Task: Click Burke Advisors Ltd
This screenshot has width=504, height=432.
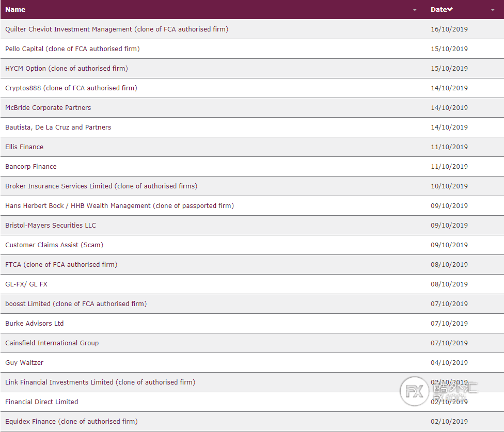Action: [x=35, y=324]
